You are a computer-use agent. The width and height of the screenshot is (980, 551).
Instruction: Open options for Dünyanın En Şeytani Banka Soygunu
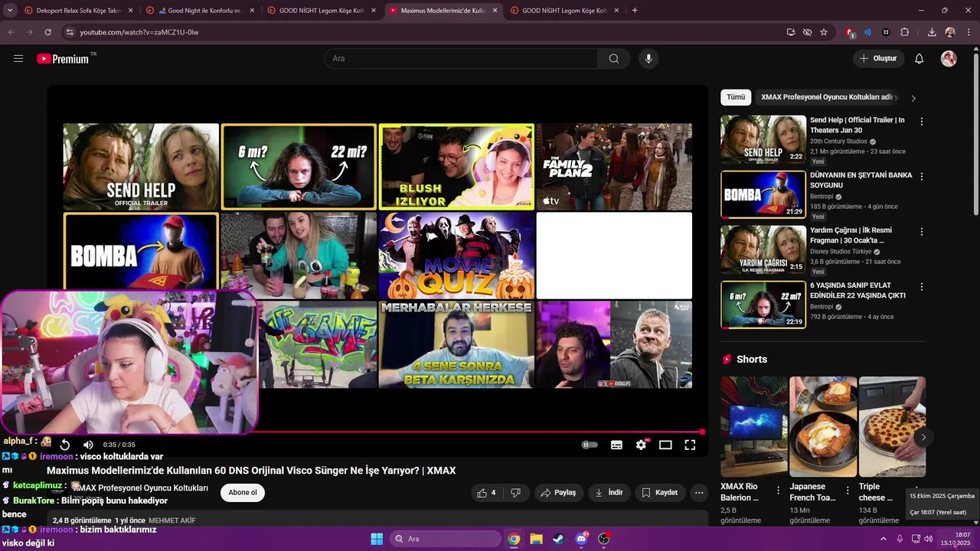coord(922,177)
